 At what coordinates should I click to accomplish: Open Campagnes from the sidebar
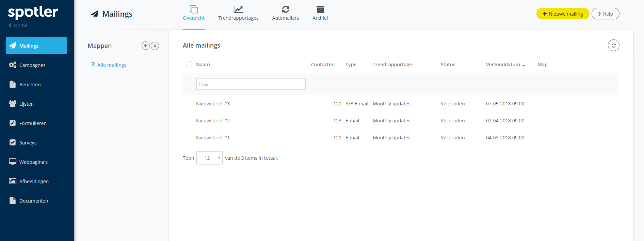click(32, 65)
